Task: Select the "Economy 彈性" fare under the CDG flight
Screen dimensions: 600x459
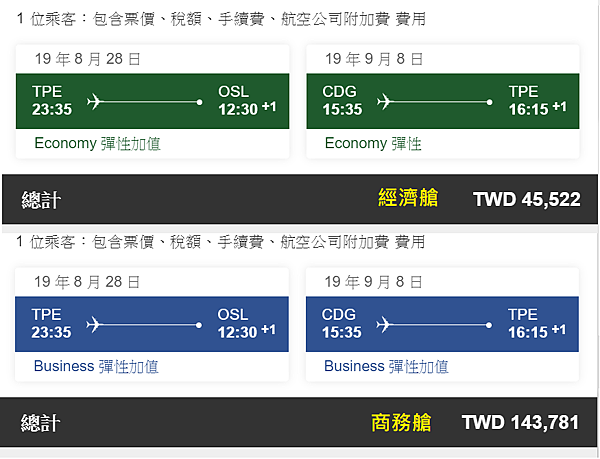Action: coord(373,143)
